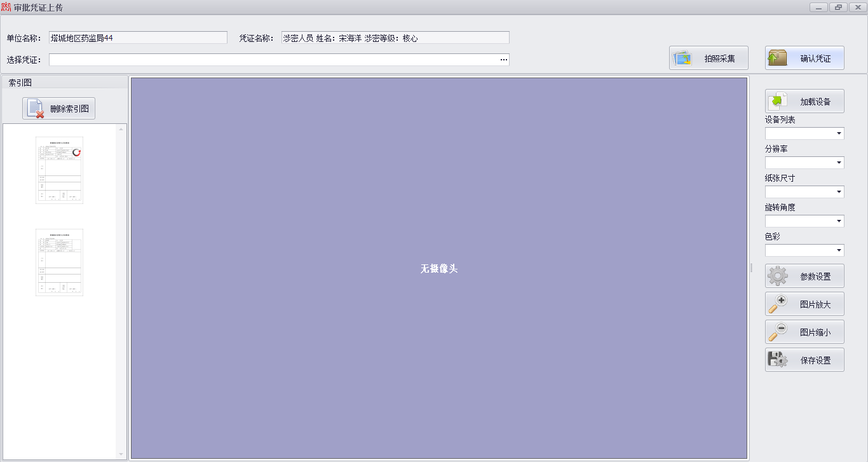Click the 删除索引图 delete thumbnail icon
Image resolution: width=868 pixels, height=462 pixels.
click(36, 109)
